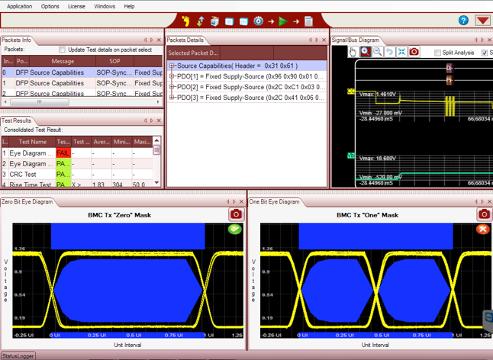Open the red down-arrow dropdown at top right
Screen dimensions: 493x360
pos(483,21)
